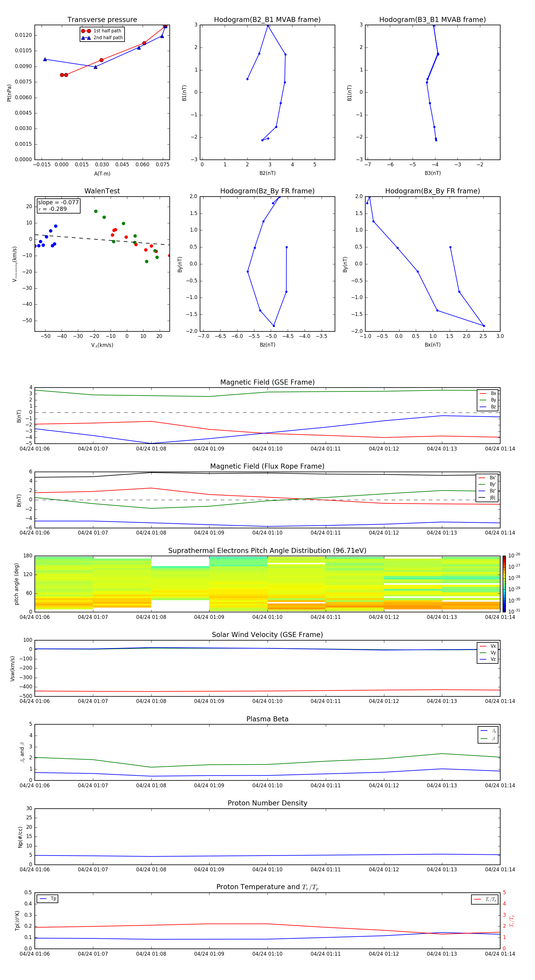Select the "slope = -0.077" annotation
The width and height of the screenshot is (535, 980).
58,203
